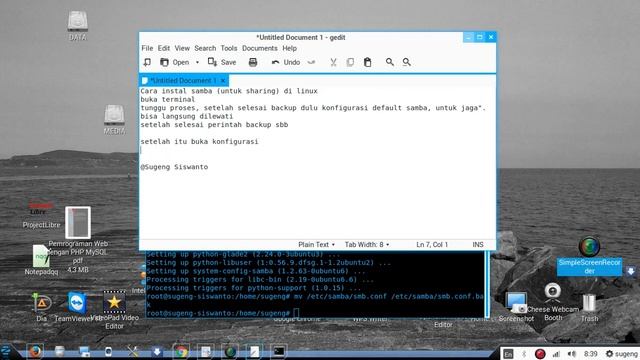Open the Plain Text language dropdown
This screenshot has width=640, height=360.
pyautogui.click(x=316, y=244)
